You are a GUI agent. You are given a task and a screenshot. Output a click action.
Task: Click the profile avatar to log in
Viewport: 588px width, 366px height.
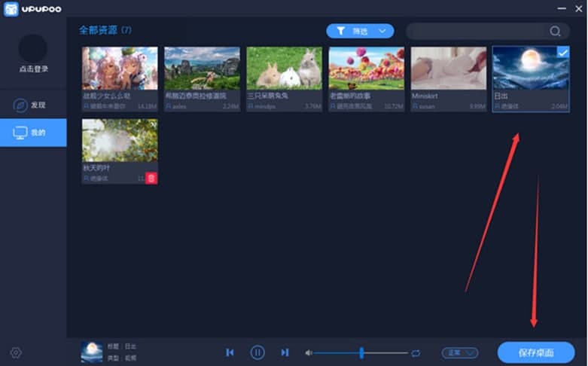click(32, 48)
